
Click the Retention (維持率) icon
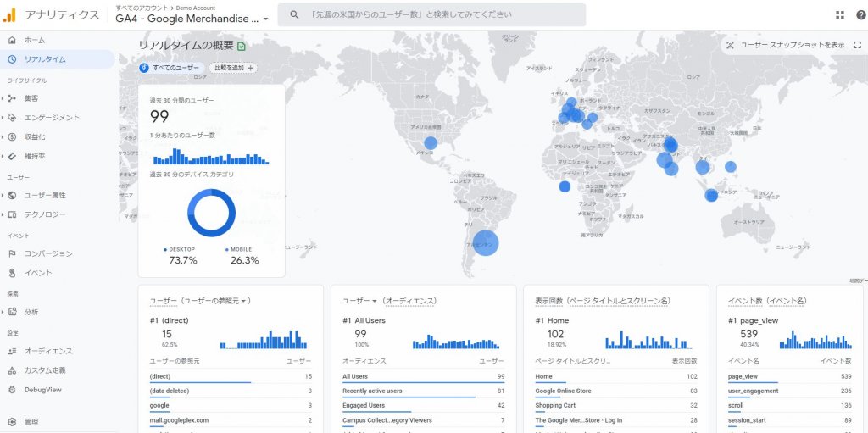coord(12,156)
